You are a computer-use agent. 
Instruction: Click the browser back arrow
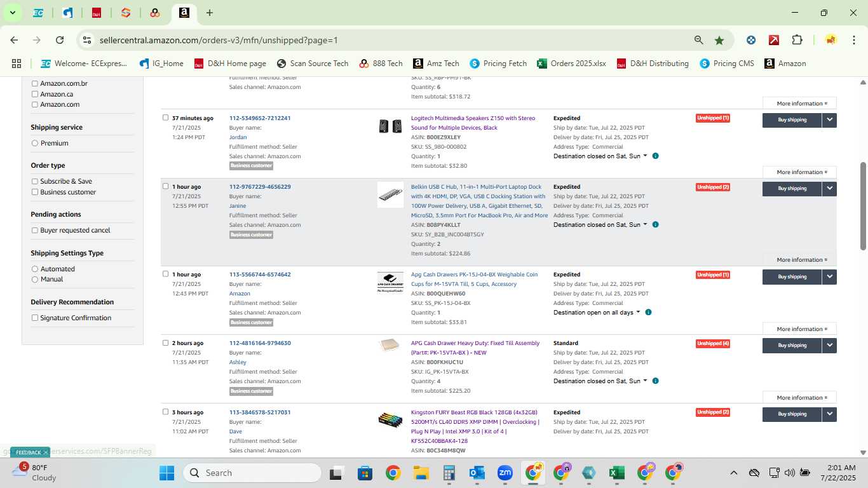point(14,40)
